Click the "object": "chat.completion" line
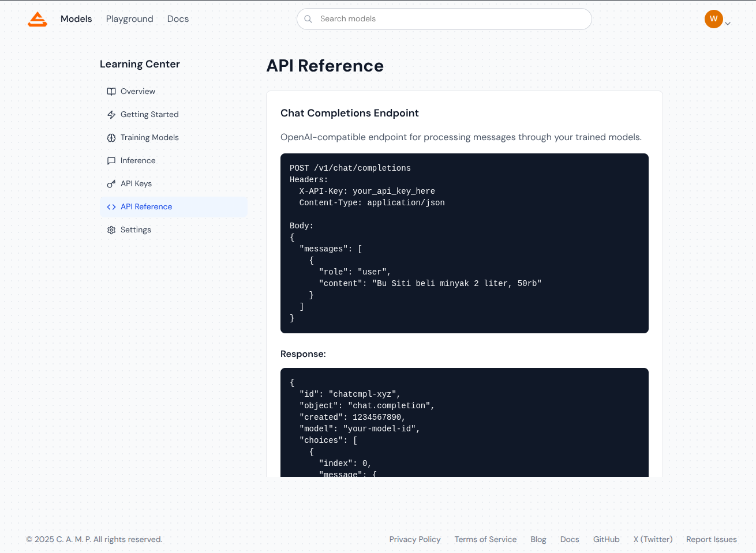756x553 pixels. pos(367,405)
